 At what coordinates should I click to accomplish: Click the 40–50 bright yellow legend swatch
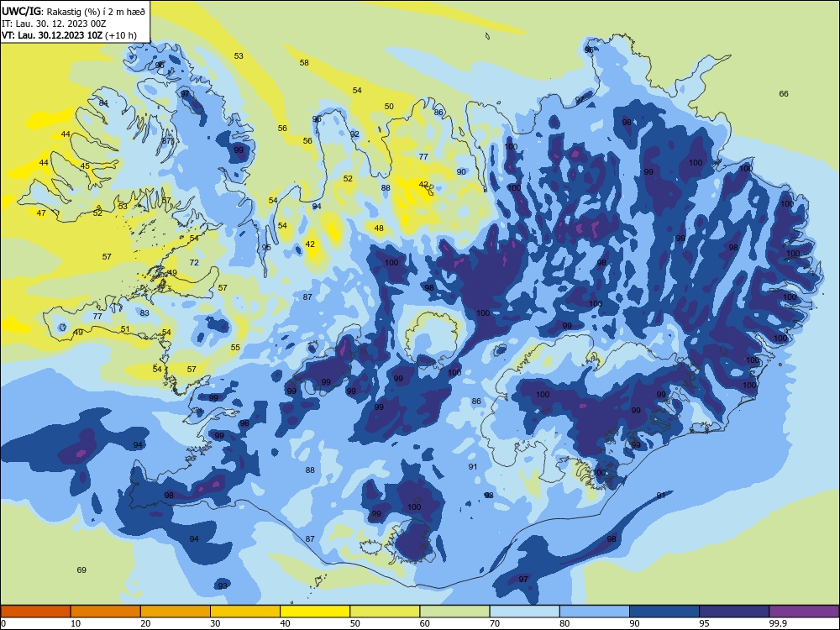coord(315,612)
